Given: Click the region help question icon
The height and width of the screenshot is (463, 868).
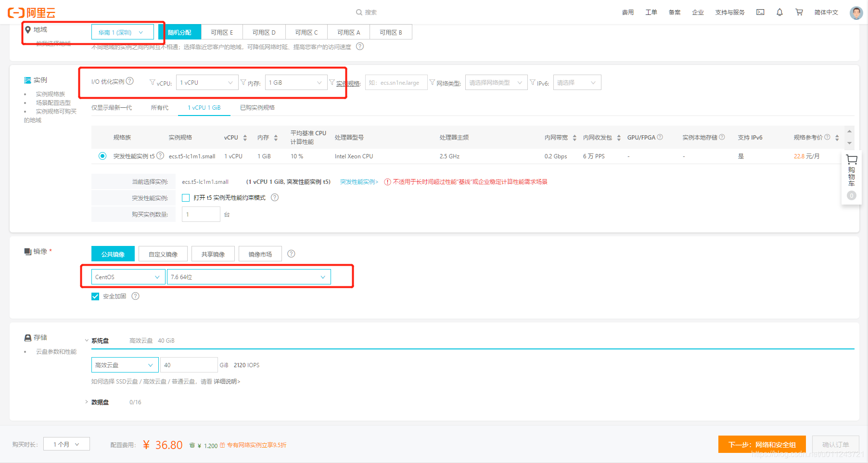Looking at the screenshot, I should tap(360, 46).
